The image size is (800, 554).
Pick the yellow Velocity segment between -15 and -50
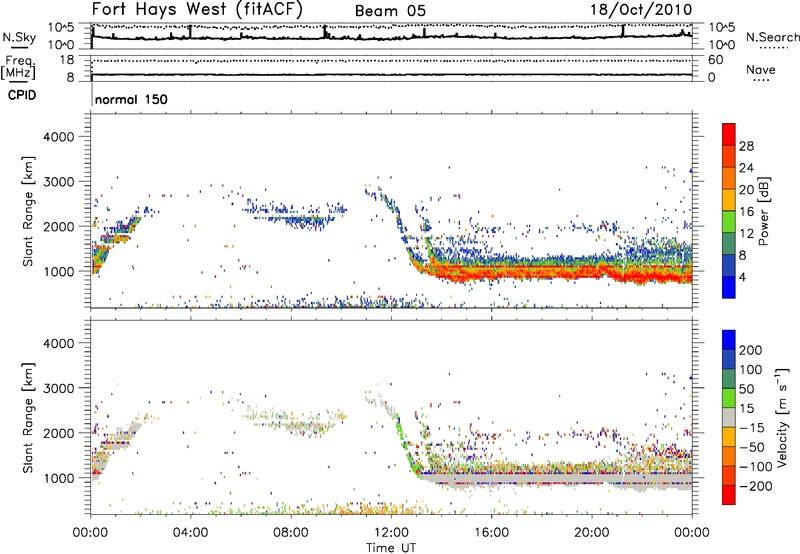729,437
